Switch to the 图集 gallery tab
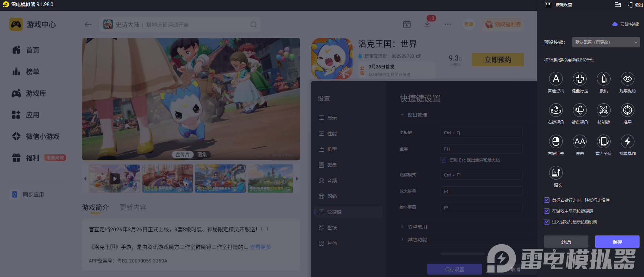 point(202,155)
